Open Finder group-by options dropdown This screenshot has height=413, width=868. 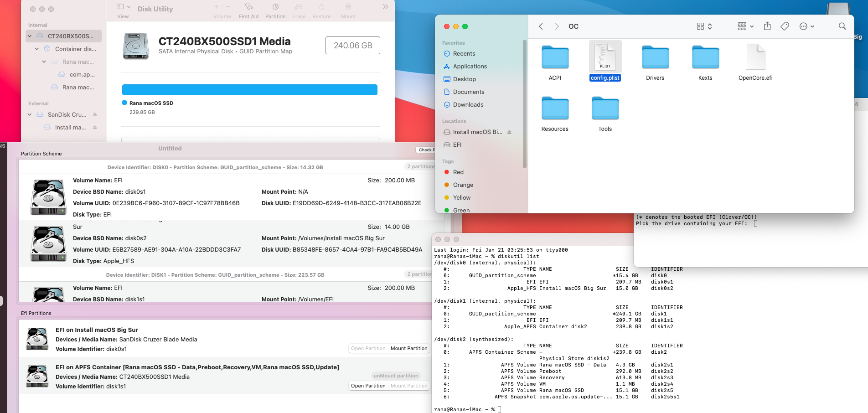coord(746,26)
